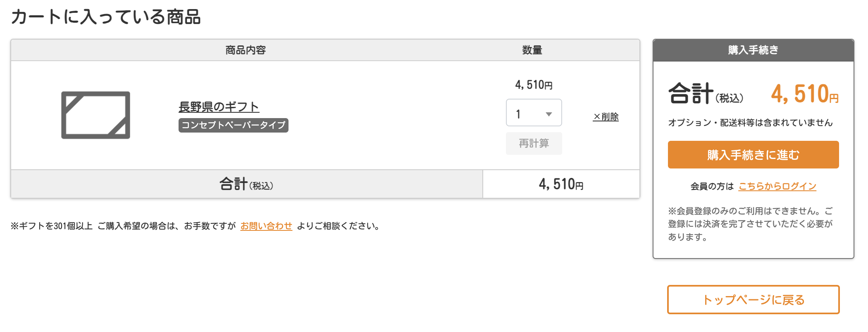The height and width of the screenshot is (332, 868).
Task: Open the こちらからログイン login link
Action: (777, 186)
